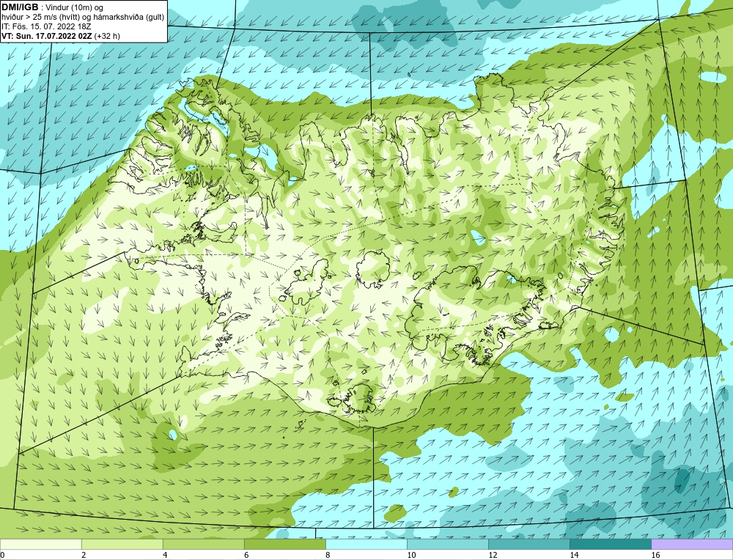This screenshot has width=733, height=560.
Task: Click the 'DMI/IGB' title text
Action: click(20, 7)
